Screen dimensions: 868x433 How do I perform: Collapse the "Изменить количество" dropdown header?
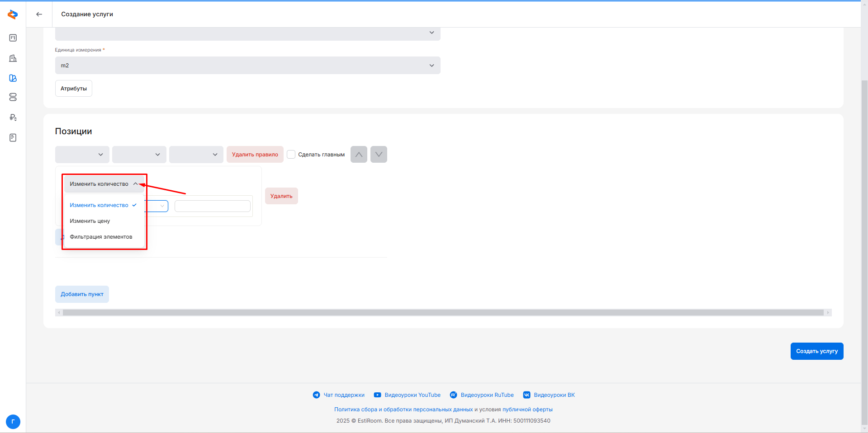click(104, 184)
